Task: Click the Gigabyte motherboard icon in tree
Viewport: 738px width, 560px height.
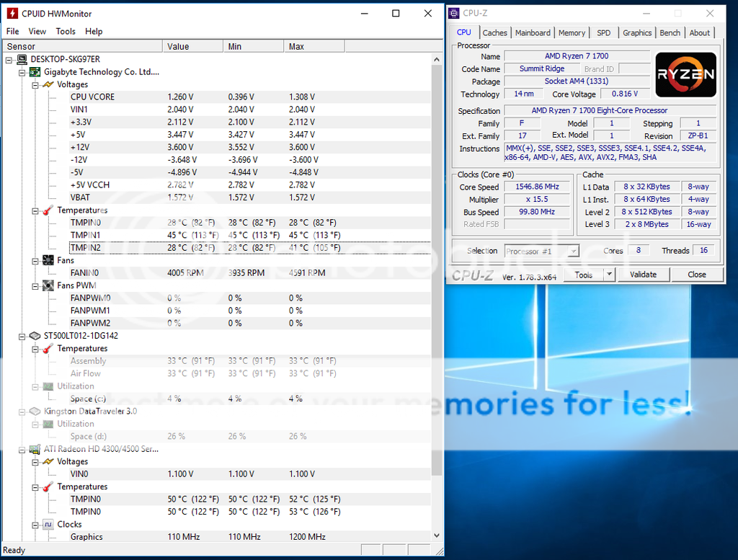Action: tap(35, 72)
